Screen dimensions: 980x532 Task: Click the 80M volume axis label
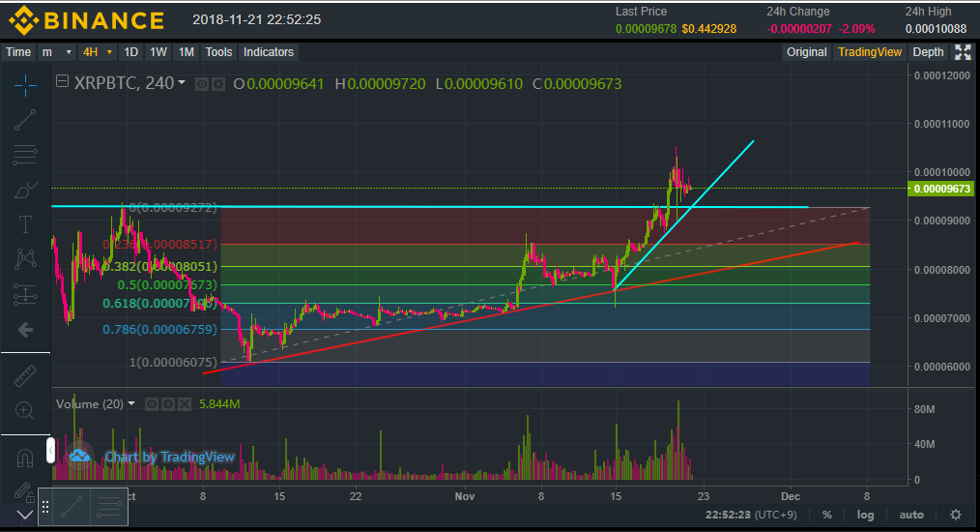pyautogui.click(x=924, y=409)
